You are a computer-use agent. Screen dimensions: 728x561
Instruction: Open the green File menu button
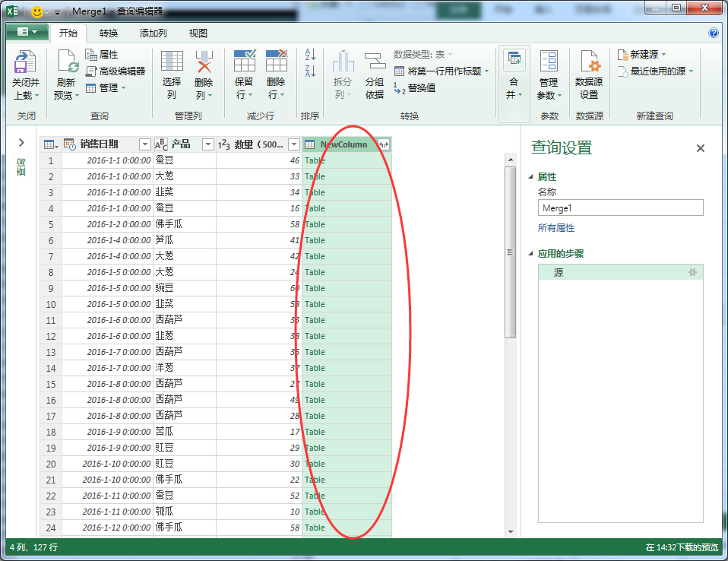[x=27, y=32]
